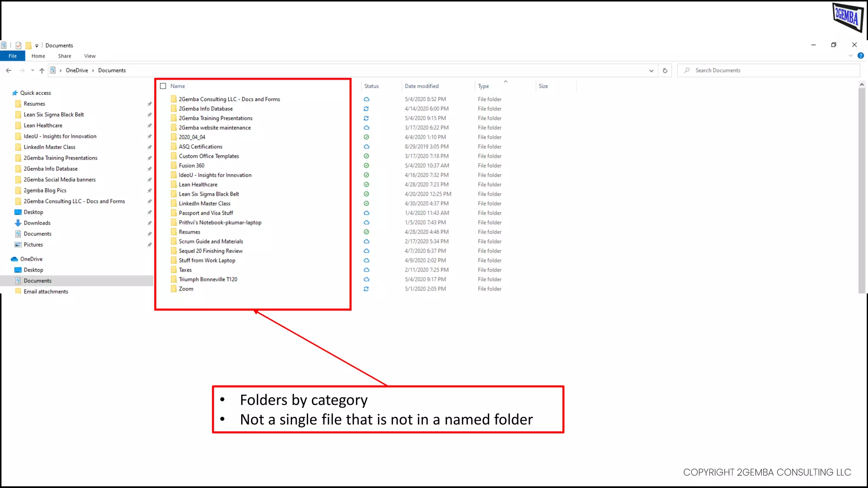The width and height of the screenshot is (868, 488).
Task: Click sync status icon for Zoom folder
Action: [x=366, y=289]
